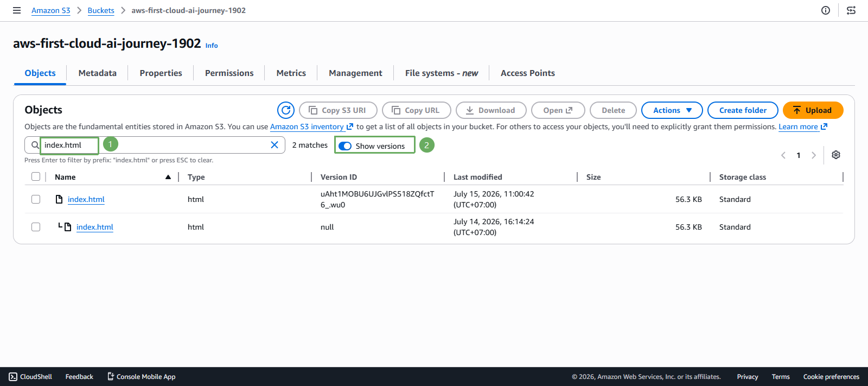Open the Metrics tab

[x=291, y=73]
